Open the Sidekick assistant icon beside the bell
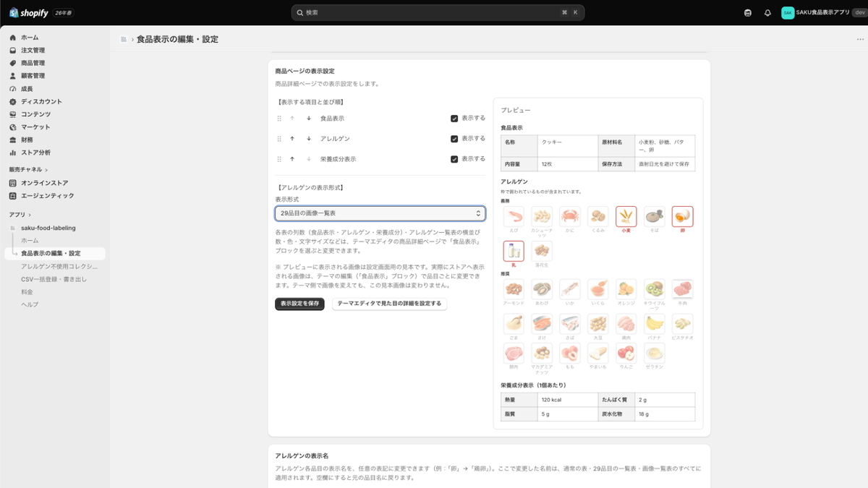Viewport: 868px width, 488px height. click(748, 12)
